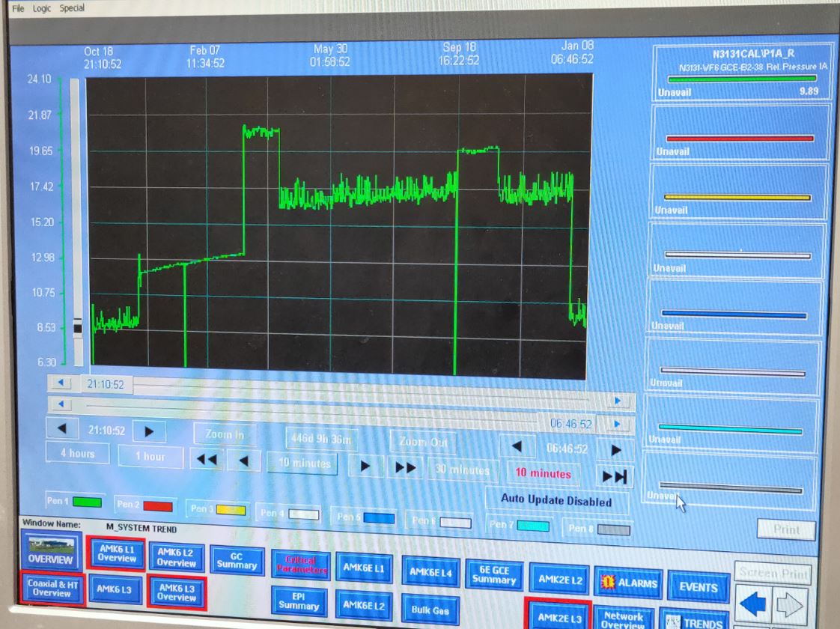Click the Zoom In button
This screenshot has width=840, height=629.
[225, 434]
